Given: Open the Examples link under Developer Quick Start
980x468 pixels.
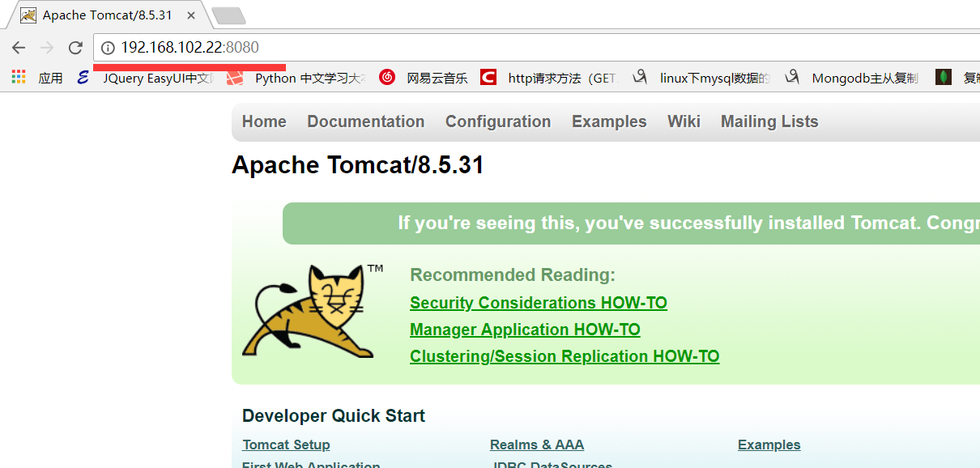Looking at the screenshot, I should [x=769, y=445].
